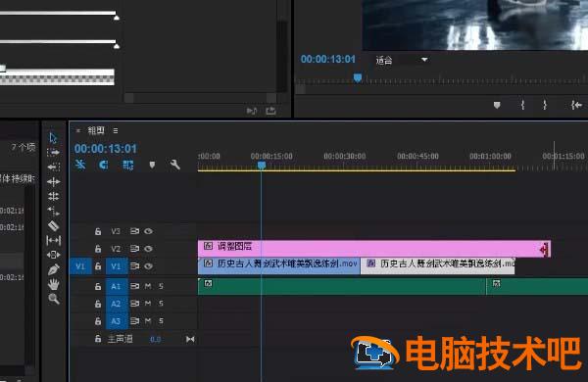
Task: Click Program monitor timecode 00:00:13:01
Action: tap(328, 59)
